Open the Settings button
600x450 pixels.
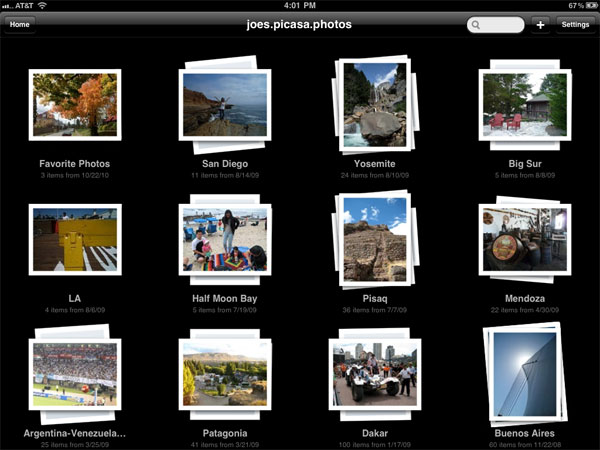[575, 24]
